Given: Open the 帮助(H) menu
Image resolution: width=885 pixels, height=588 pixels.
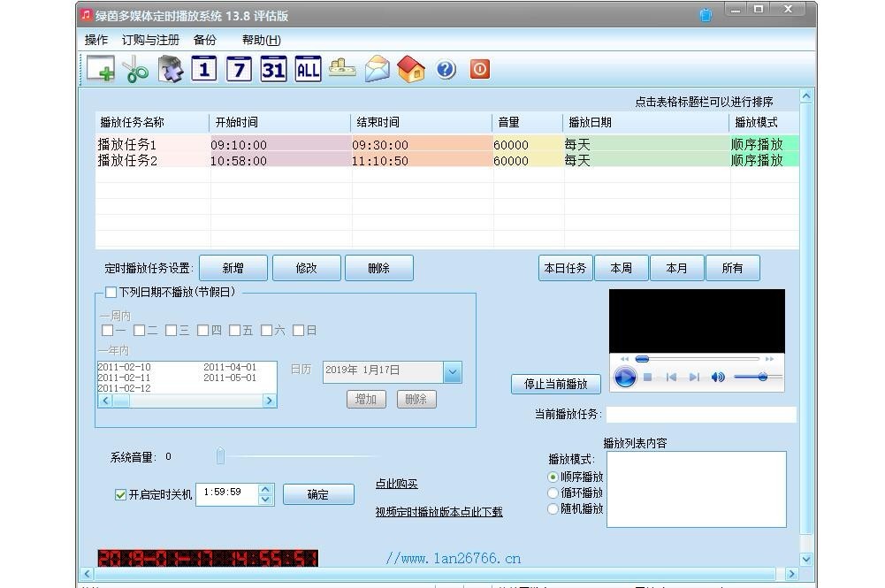Looking at the screenshot, I should pos(261,40).
